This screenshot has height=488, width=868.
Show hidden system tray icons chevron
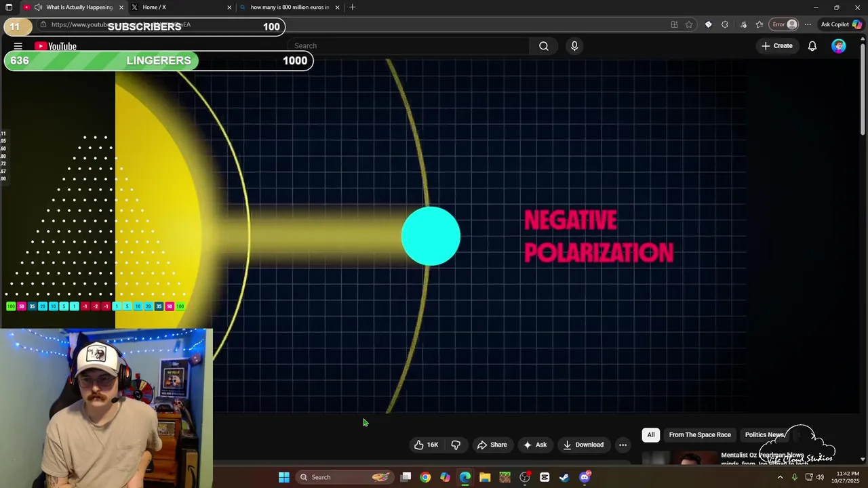pos(780,477)
